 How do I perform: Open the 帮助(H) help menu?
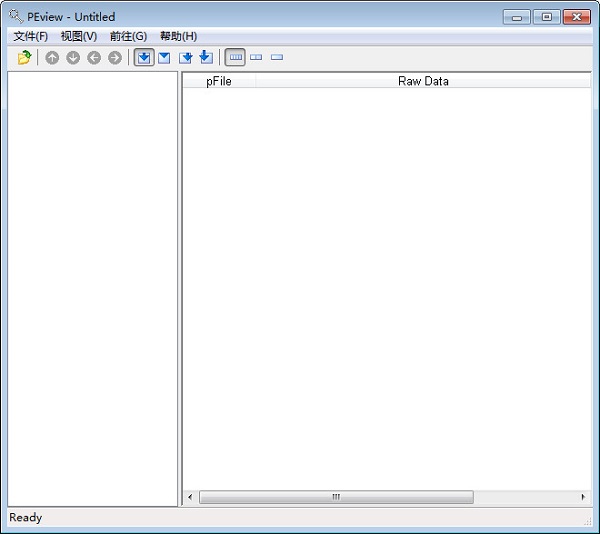[x=178, y=36]
